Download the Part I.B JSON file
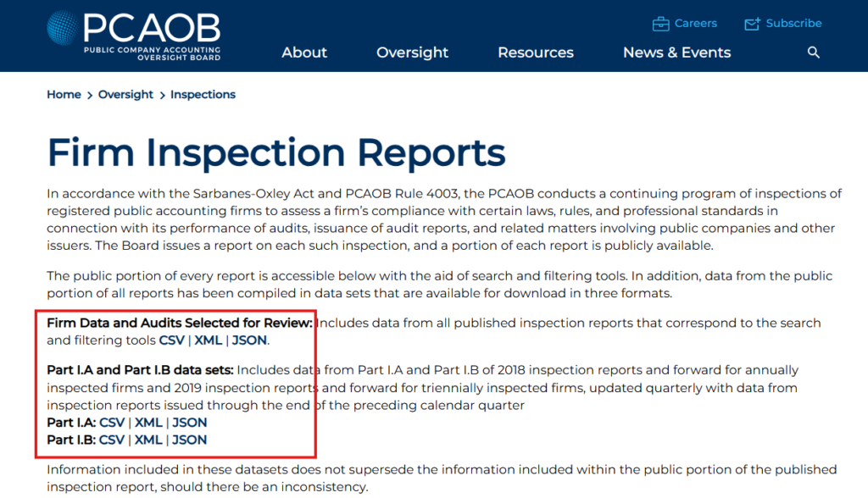The width and height of the screenshot is (868, 498). click(x=189, y=440)
